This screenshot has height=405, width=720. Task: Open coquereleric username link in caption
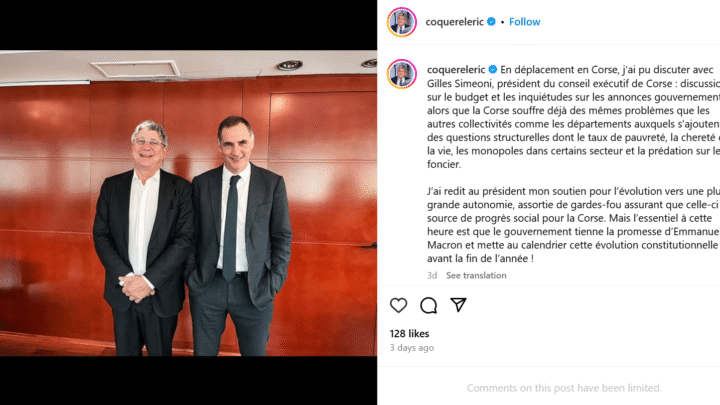click(x=456, y=69)
